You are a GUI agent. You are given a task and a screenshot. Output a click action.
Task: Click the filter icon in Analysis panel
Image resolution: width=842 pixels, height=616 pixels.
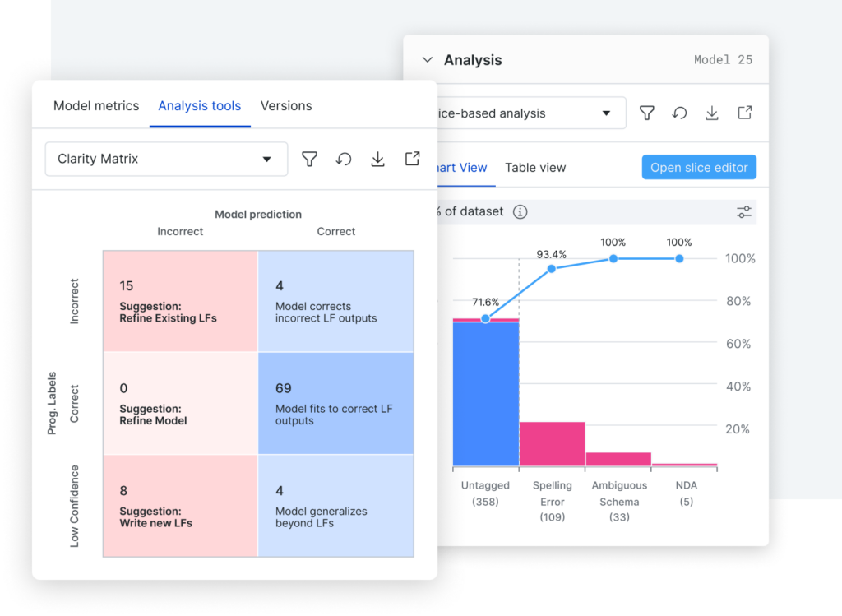pyautogui.click(x=647, y=113)
